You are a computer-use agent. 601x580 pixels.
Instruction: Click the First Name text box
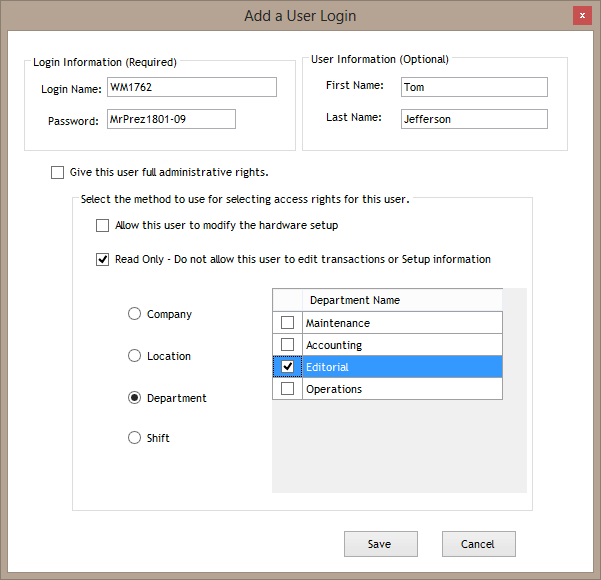pos(473,87)
